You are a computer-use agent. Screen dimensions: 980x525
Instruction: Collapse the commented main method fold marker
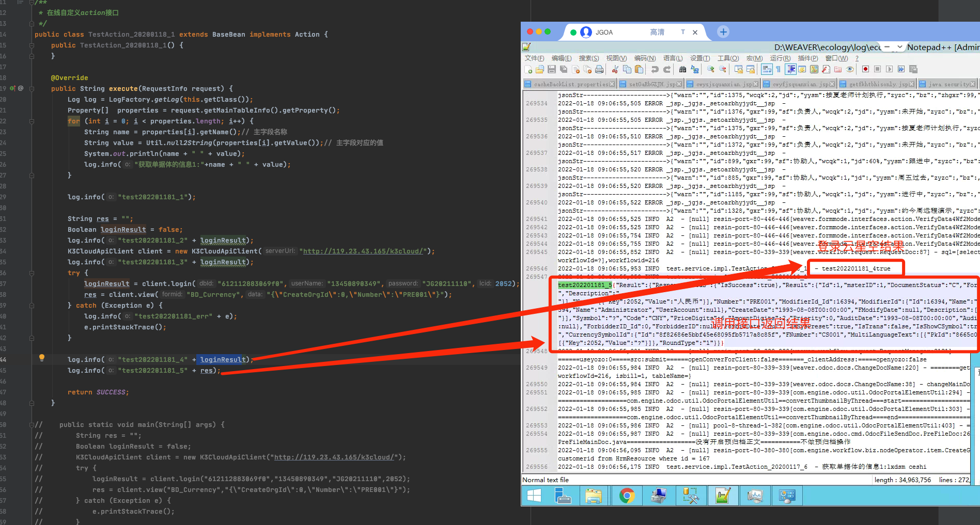point(32,424)
